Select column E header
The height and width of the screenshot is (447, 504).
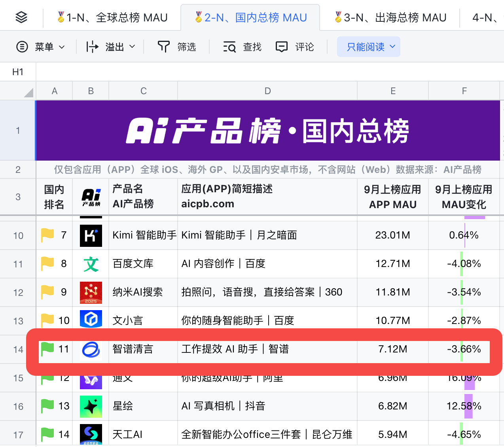(x=393, y=91)
